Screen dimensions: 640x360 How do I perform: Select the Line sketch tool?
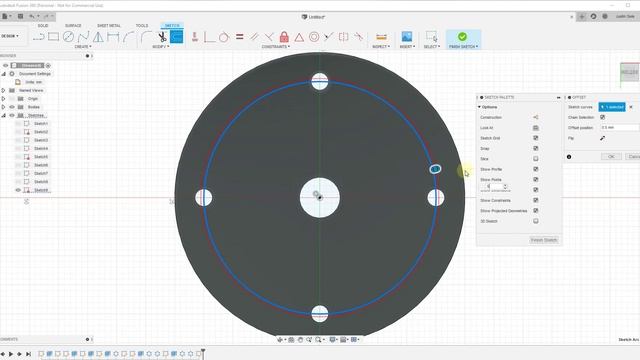tap(39, 37)
